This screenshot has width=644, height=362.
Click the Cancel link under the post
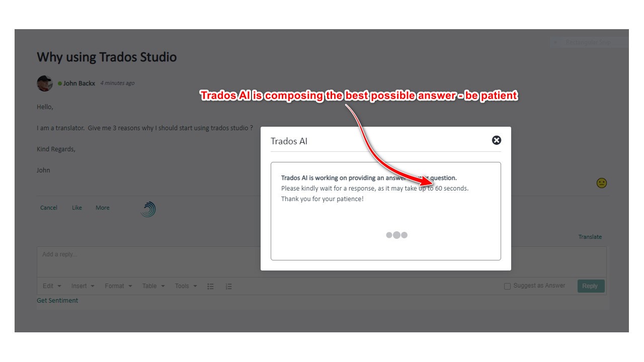[49, 208]
